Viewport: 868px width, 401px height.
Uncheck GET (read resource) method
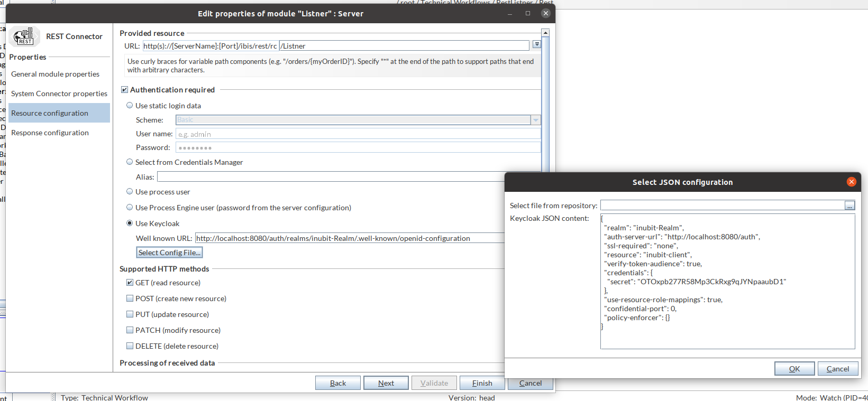click(x=130, y=283)
